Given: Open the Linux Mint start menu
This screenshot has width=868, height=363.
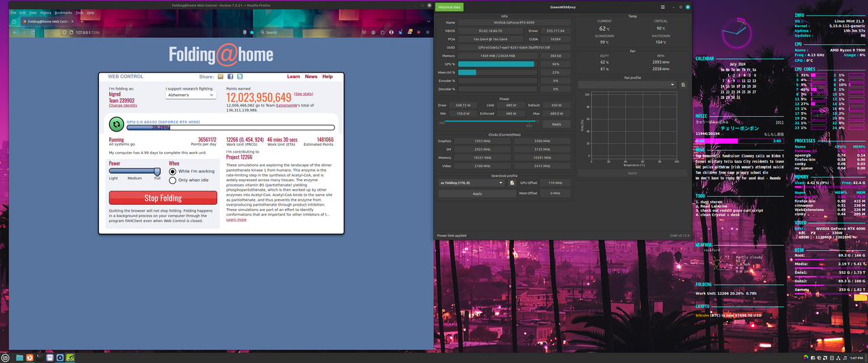Looking at the screenshot, I should pos(5,357).
